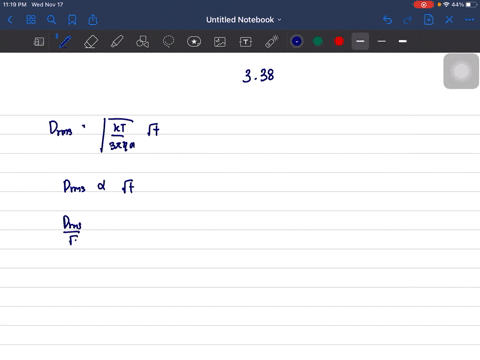Add a new page
Image resolution: width=480 pixels, height=360 pixels.
(428, 20)
